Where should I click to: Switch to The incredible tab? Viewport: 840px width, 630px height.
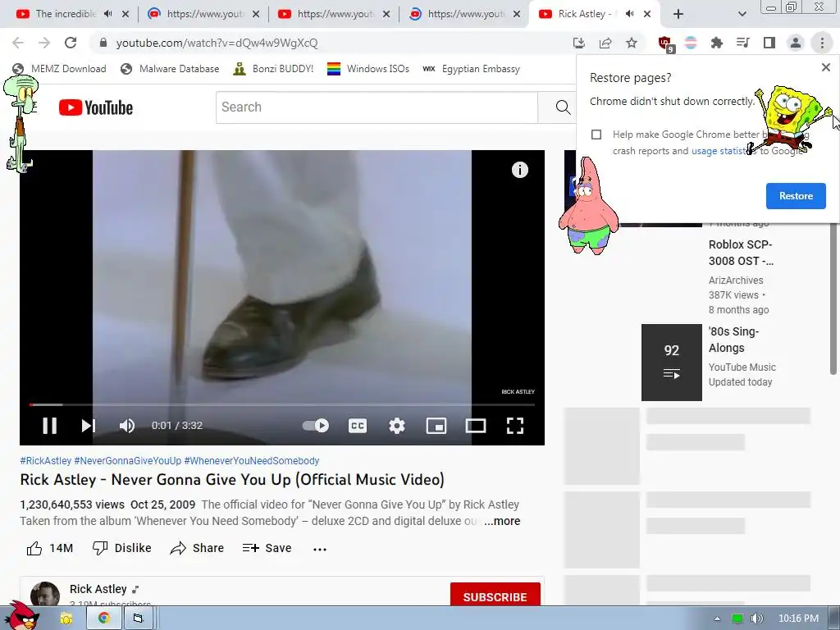tap(66, 14)
